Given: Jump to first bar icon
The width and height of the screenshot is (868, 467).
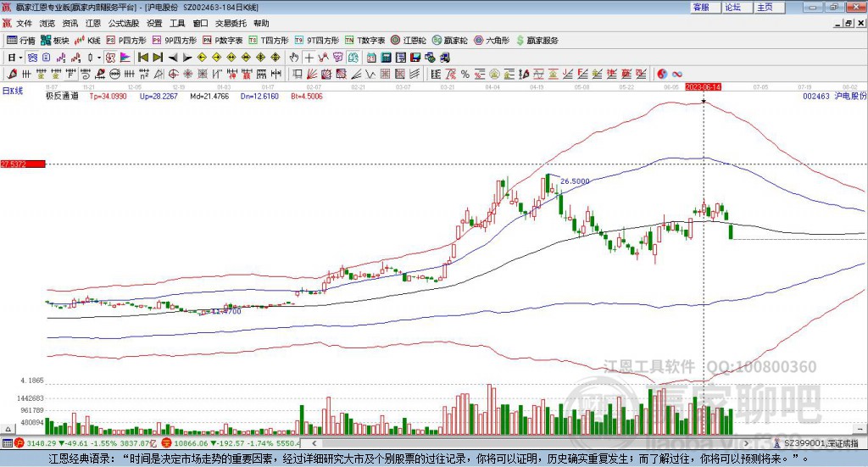Looking at the screenshot, I should pyautogui.click(x=142, y=58).
